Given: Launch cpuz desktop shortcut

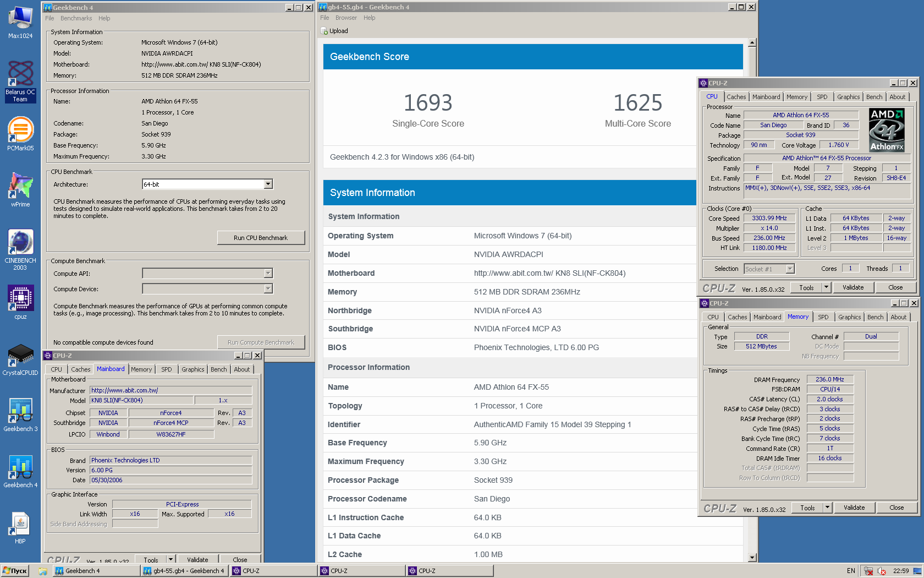Looking at the screenshot, I should [20, 302].
